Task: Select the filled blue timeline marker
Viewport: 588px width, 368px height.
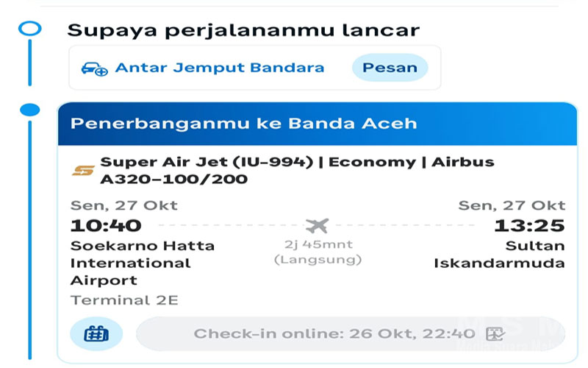Action: (30, 110)
